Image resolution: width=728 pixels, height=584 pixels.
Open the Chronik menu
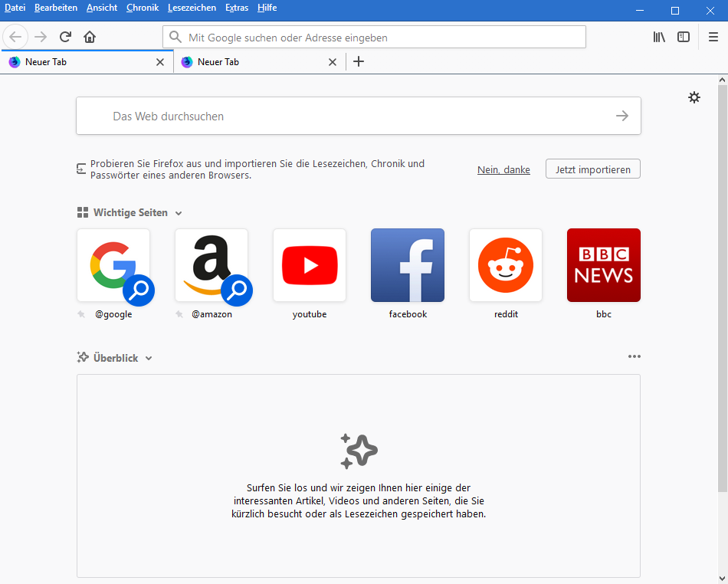pyautogui.click(x=143, y=8)
